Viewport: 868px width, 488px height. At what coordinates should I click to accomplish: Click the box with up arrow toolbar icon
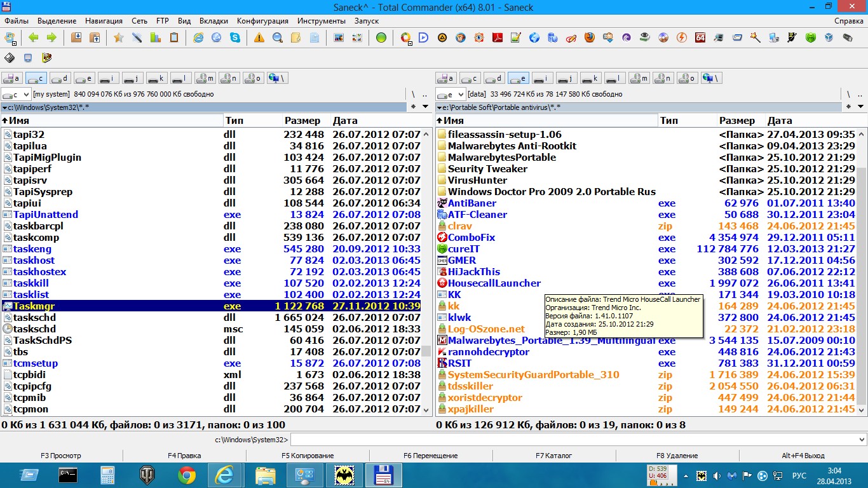tap(94, 37)
